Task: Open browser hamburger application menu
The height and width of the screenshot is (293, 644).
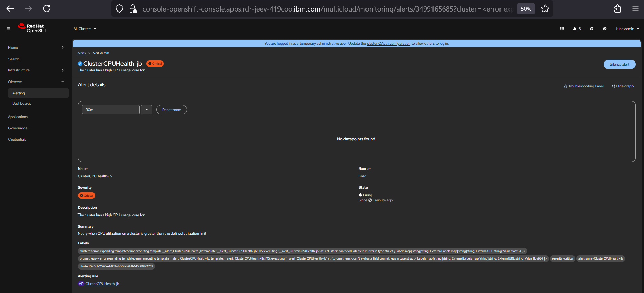Action: tap(636, 9)
